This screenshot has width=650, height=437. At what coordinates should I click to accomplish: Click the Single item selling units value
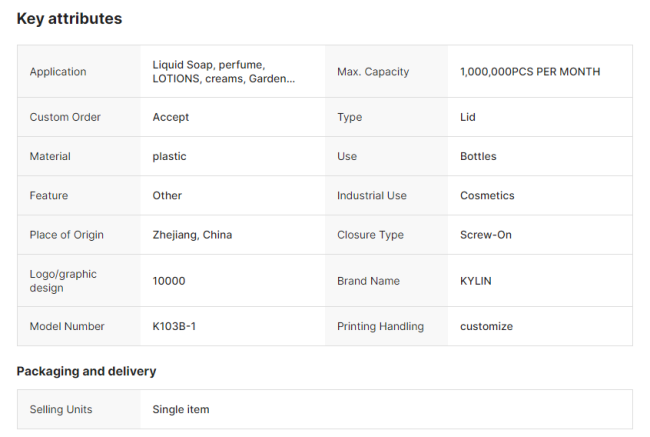(x=181, y=409)
